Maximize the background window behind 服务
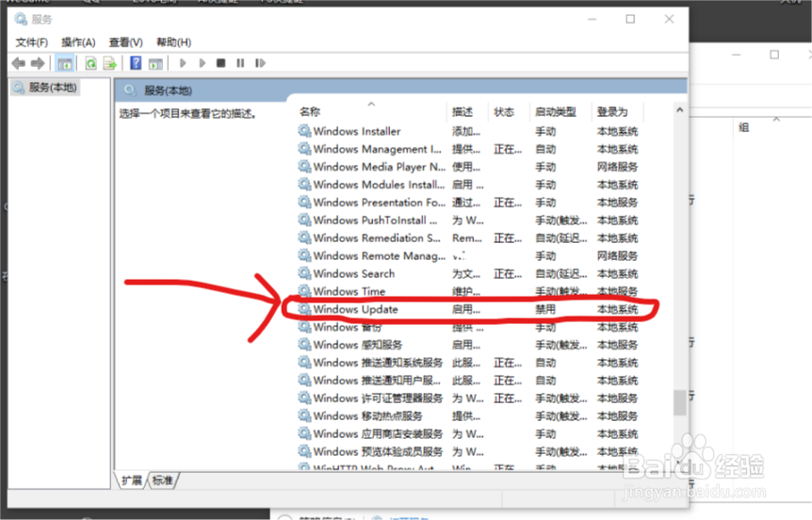Image resolution: width=812 pixels, height=520 pixels. (774, 55)
